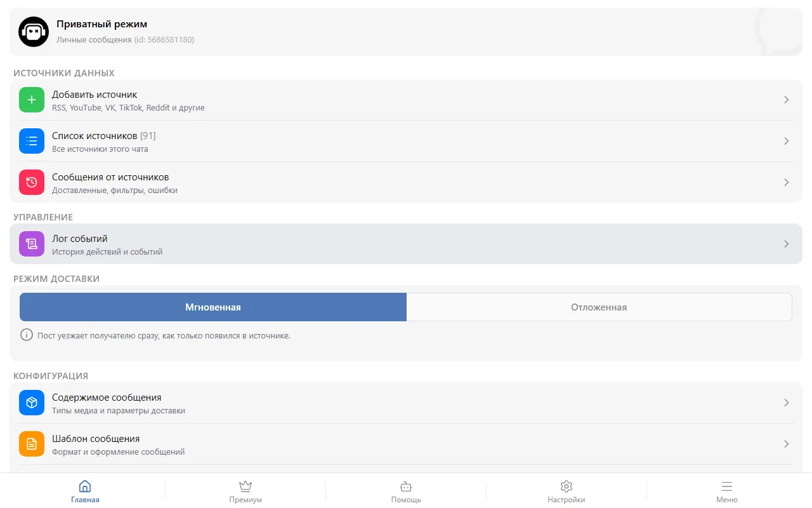Image resolution: width=812 pixels, height=508 pixels.
Task: Open chevron on Содержимое сообщения row
Action: point(786,403)
